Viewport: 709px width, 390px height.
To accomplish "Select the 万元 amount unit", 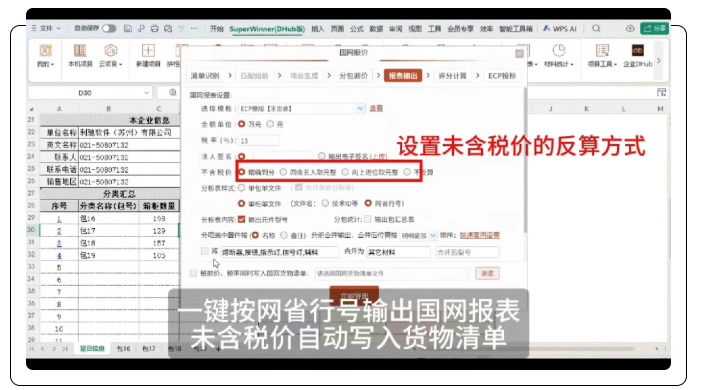I will (x=241, y=124).
